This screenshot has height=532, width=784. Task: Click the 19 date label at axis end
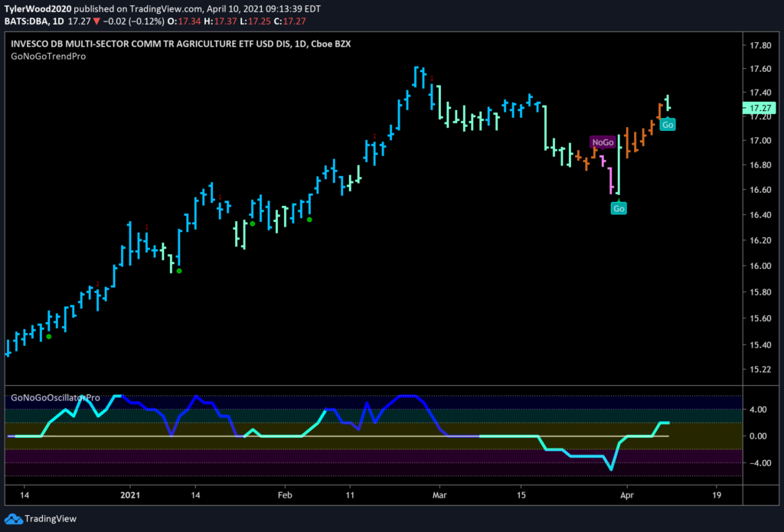[x=717, y=495]
